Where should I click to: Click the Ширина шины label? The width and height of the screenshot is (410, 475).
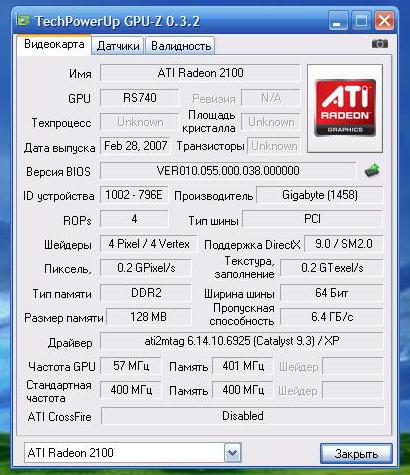tap(239, 294)
